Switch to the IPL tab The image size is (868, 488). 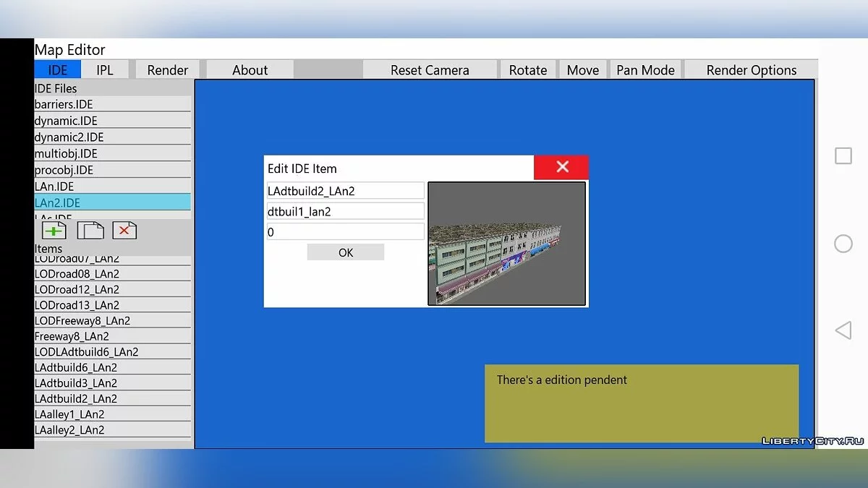104,70
